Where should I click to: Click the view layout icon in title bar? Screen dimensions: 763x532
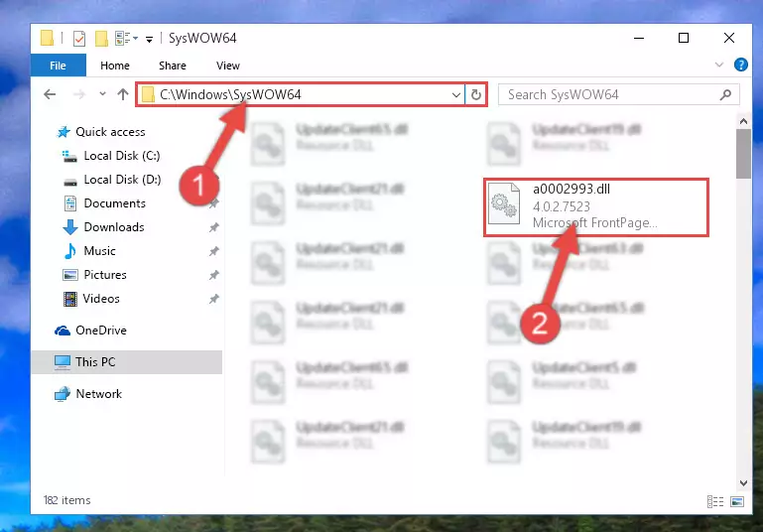126,38
